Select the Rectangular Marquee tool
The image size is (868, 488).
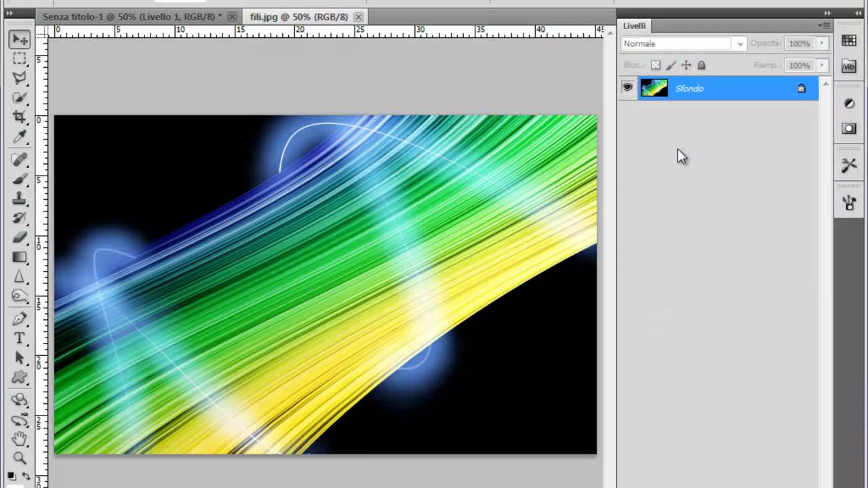(x=20, y=59)
